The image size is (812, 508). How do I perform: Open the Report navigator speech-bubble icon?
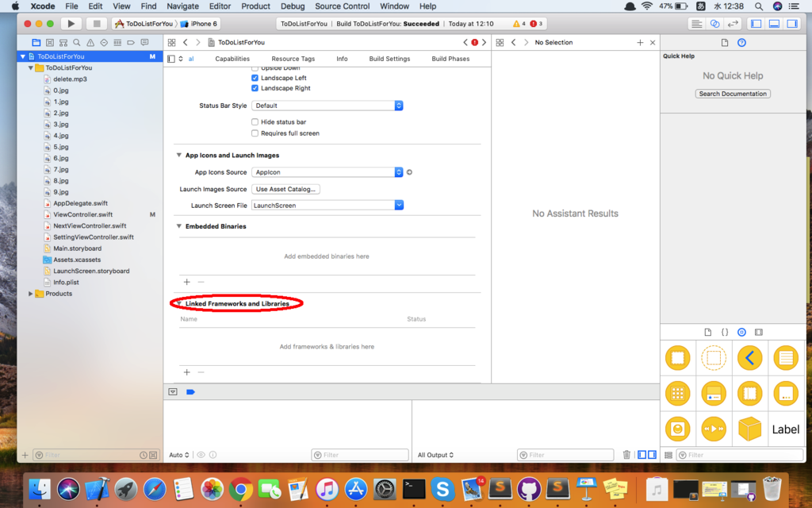[144, 43]
